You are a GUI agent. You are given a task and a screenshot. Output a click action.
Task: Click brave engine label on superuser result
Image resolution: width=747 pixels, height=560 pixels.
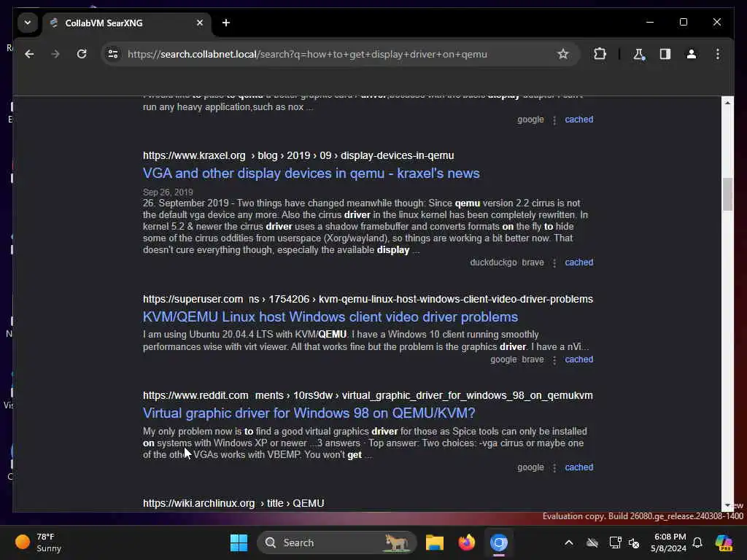click(x=533, y=359)
